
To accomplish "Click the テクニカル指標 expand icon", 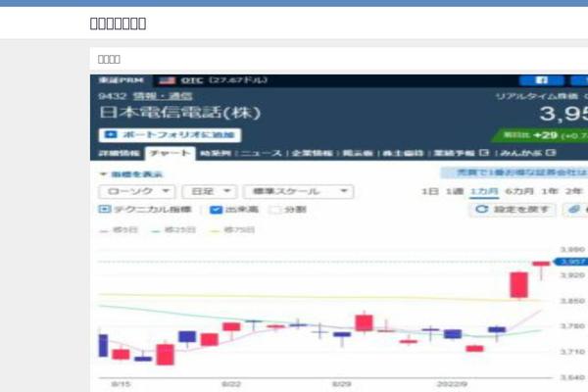I will coord(104,210).
